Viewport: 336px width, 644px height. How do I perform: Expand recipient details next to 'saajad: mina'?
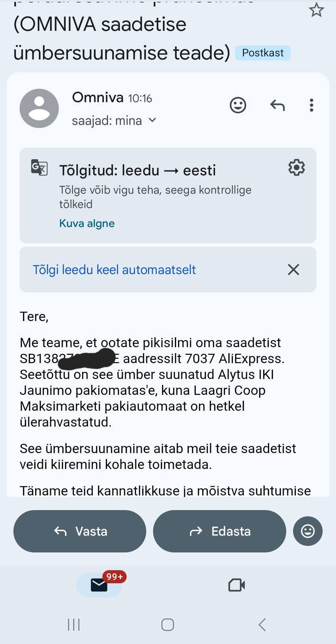point(152,120)
